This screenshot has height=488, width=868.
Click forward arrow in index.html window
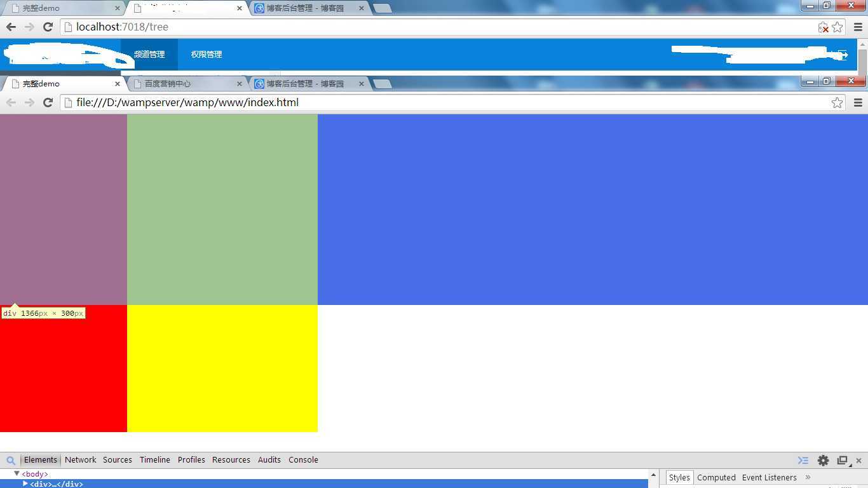[x=29, y=102]
